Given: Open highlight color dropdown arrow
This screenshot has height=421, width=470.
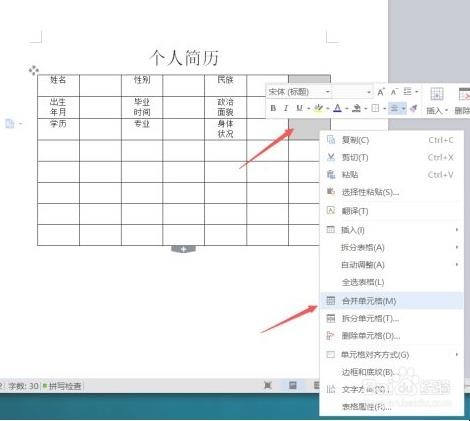Looking at the screenshot, I should click(328, 108).
